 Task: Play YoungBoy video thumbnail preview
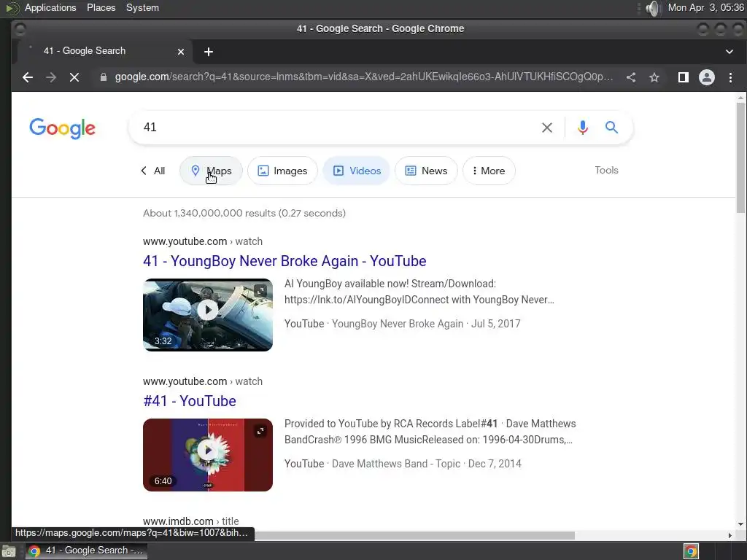coord(208,311)
